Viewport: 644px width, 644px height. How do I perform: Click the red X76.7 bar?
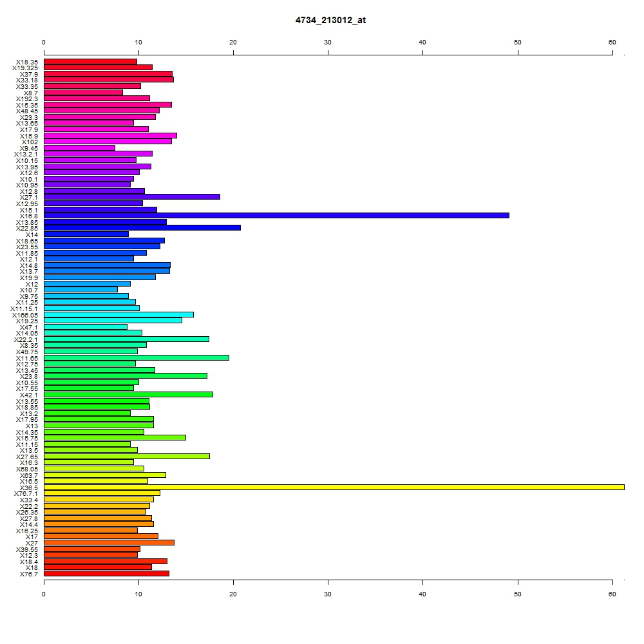coord(106,573)
